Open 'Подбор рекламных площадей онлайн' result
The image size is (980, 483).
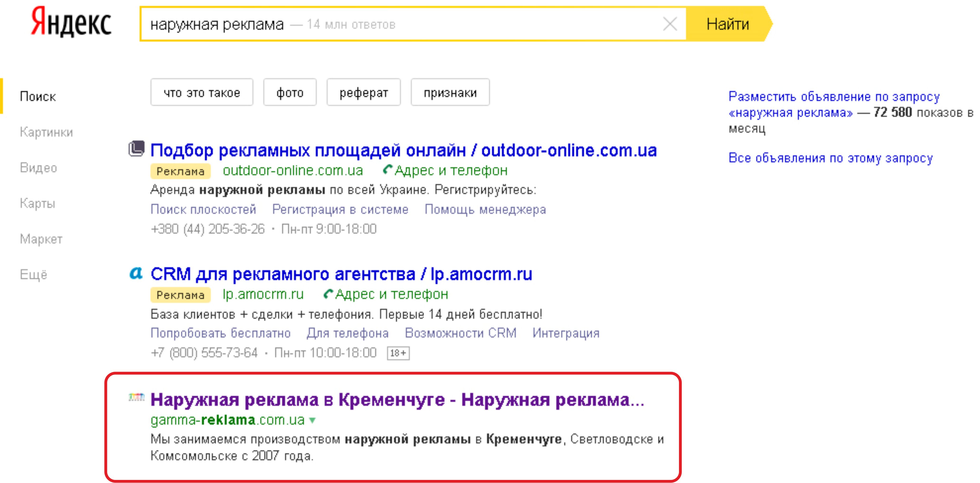(x=404, y=150)
